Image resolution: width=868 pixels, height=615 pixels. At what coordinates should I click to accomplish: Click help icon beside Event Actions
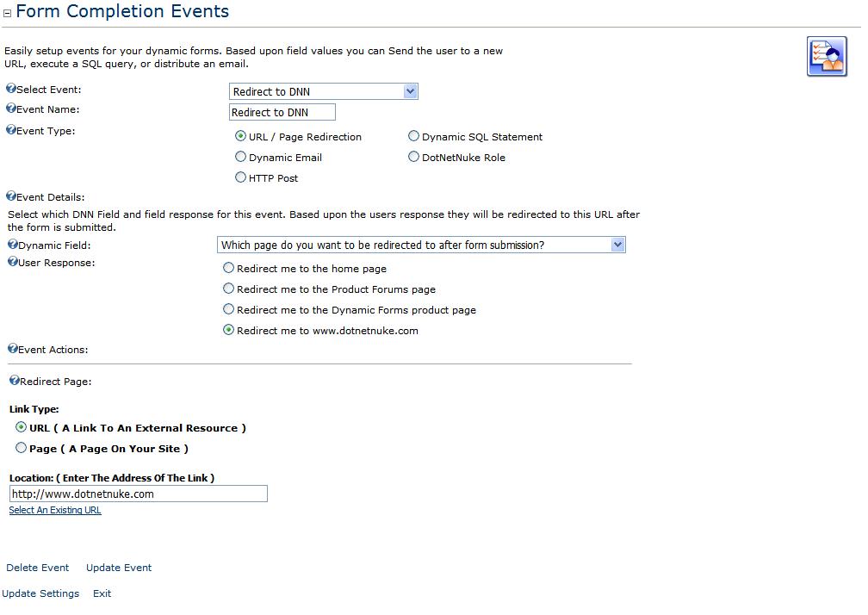point(12,349)
